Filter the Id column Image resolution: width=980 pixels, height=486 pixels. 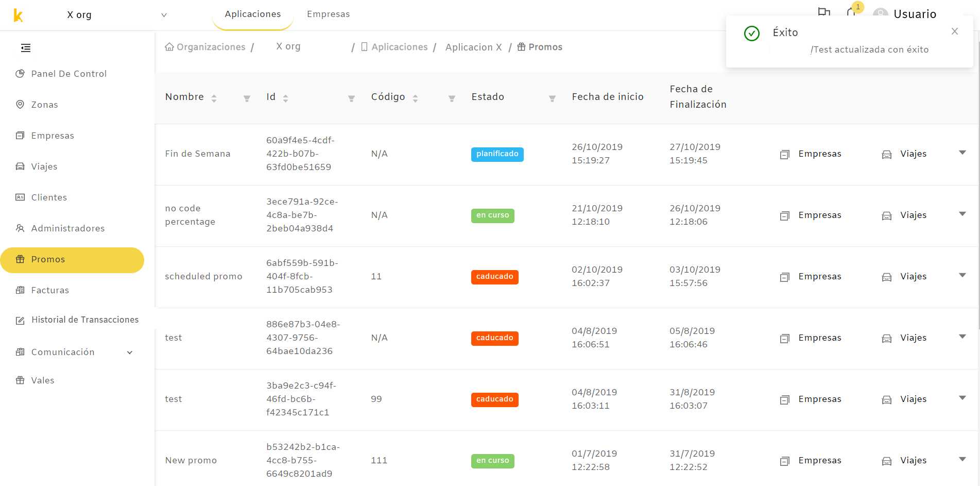click(351, 98)
